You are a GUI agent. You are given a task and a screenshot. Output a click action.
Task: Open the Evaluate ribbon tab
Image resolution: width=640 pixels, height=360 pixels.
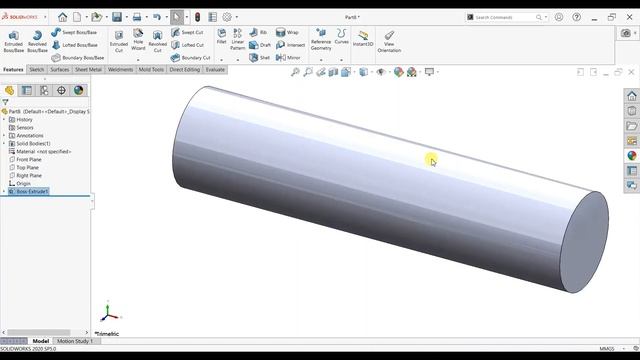tap(215, 69)
